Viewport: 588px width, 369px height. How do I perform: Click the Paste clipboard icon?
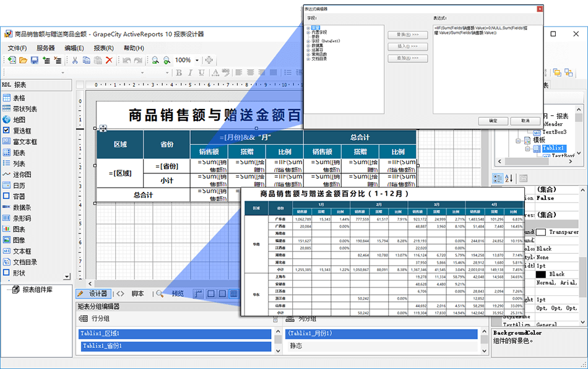[x=98, y=60]
